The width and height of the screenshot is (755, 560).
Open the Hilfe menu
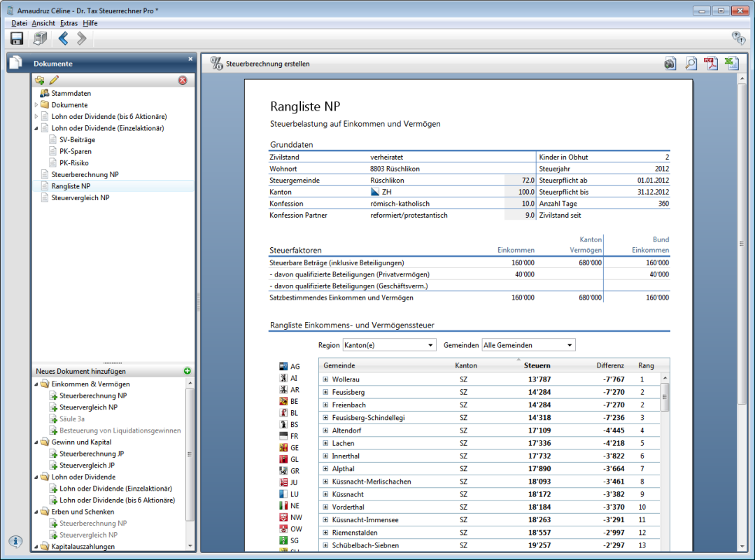(90, 23)
